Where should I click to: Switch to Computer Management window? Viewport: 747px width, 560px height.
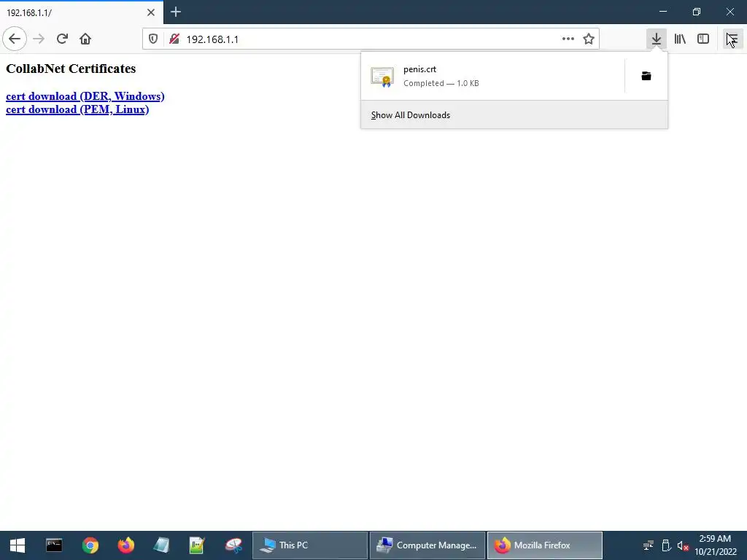[x=427, y=545]
